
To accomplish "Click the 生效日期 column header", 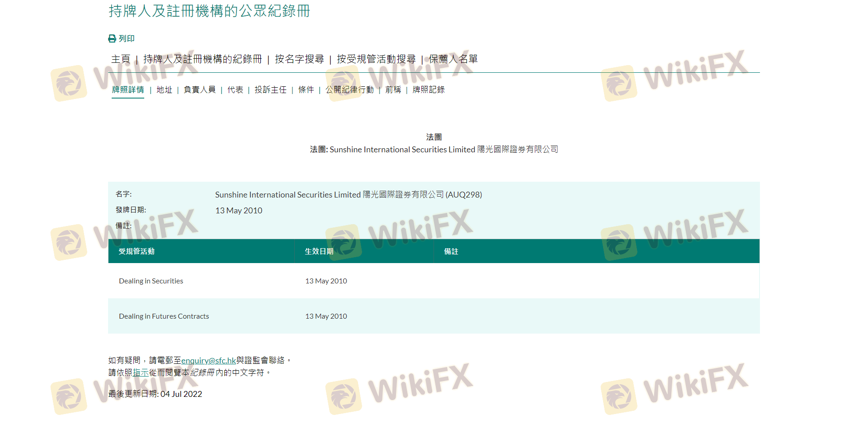I will tap(319, 251).
